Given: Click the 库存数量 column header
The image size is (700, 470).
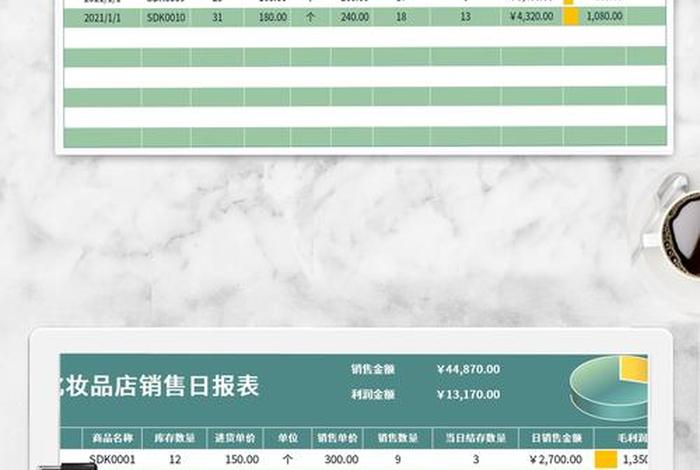Looking at the screenshot, I should click(174, 438).
